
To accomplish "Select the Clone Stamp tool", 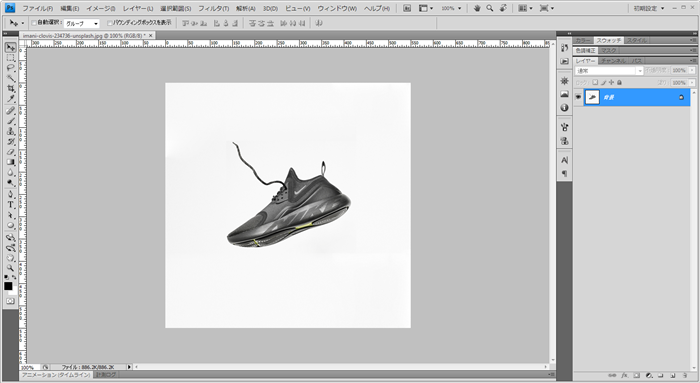I will (x=11, y=131).
